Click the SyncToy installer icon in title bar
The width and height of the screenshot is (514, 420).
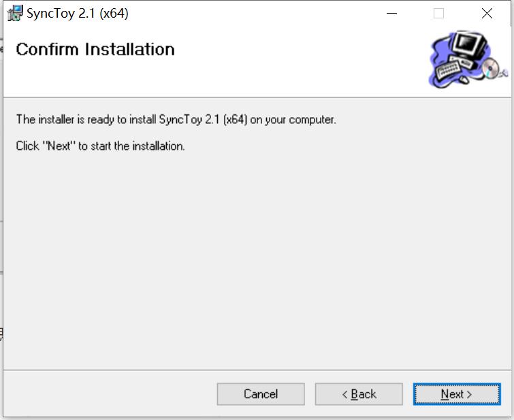pos(14,13)
